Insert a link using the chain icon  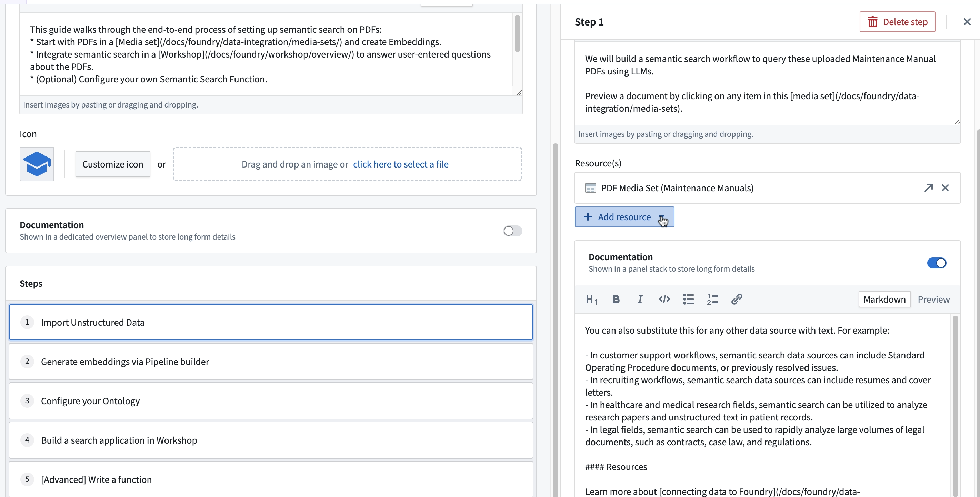coord(737,299)
